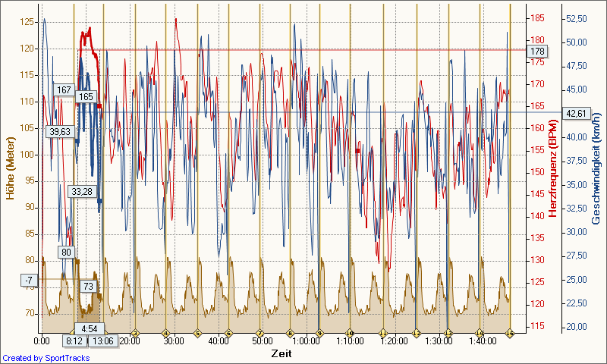Open the Created by SportTracks link
The image size is (607, 364).
pyautogui.click(x=46, y=358)
